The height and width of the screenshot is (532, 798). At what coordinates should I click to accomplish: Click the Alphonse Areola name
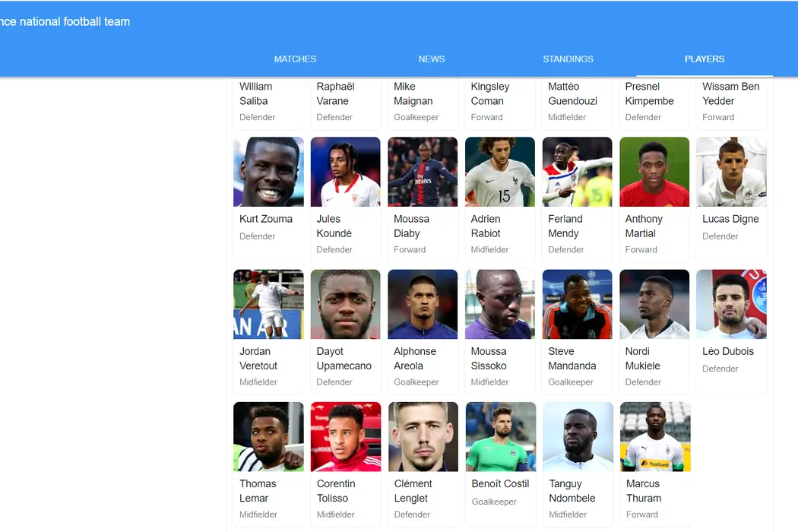pyautogui.click(x=415, y=359)
